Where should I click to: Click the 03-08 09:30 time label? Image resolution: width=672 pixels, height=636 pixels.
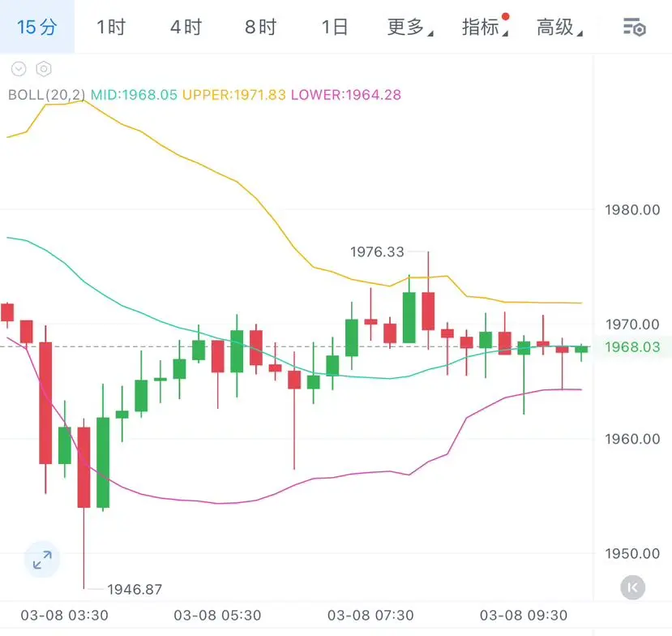pos(524,615)
